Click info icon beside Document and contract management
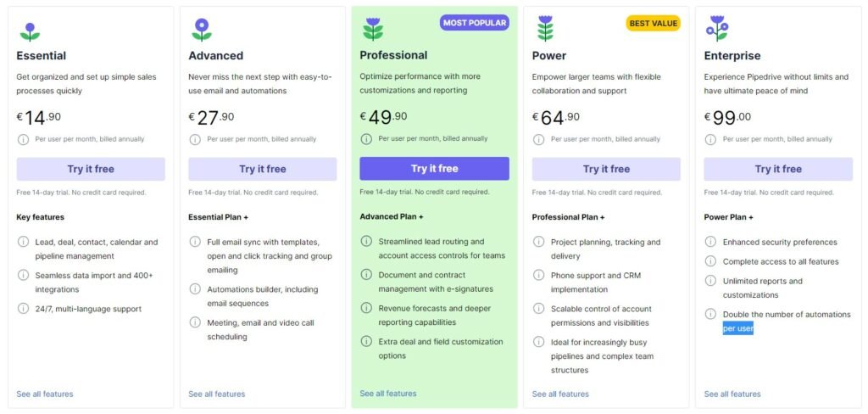 [x=366, y=274]
